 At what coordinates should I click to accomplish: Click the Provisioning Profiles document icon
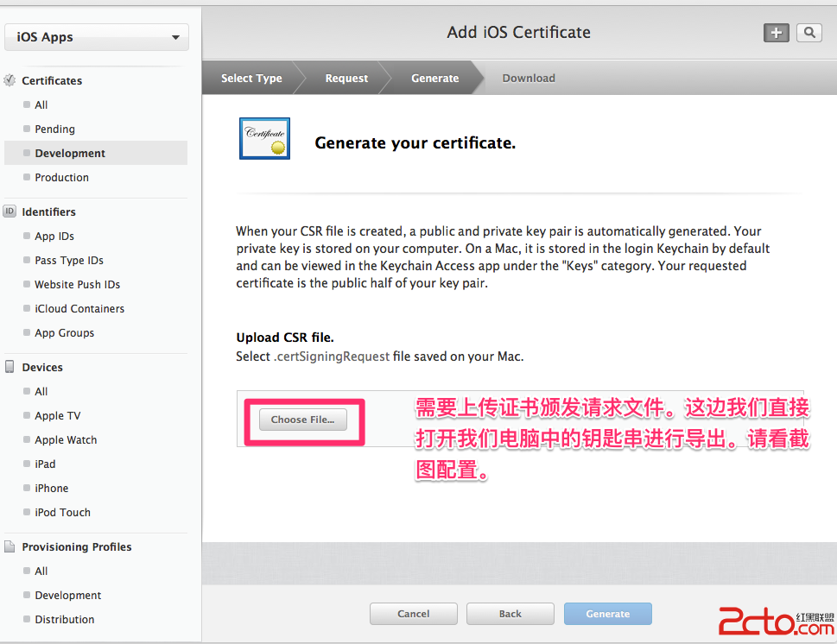[x=10, y=546]
